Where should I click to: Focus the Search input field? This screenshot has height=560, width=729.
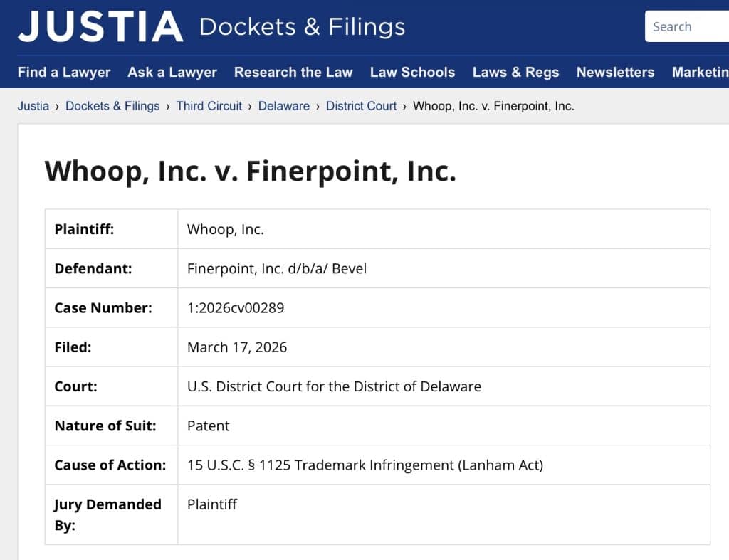[x=688, y=27]
